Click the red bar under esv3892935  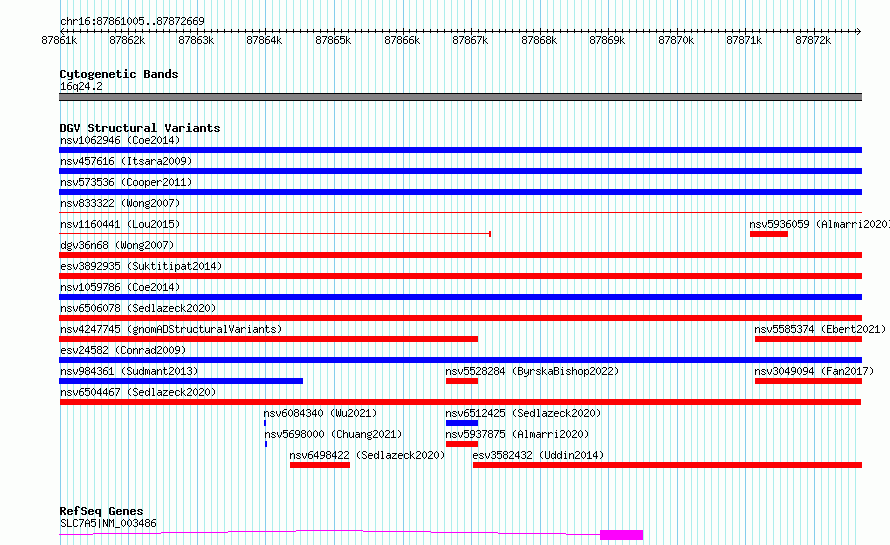460,276
